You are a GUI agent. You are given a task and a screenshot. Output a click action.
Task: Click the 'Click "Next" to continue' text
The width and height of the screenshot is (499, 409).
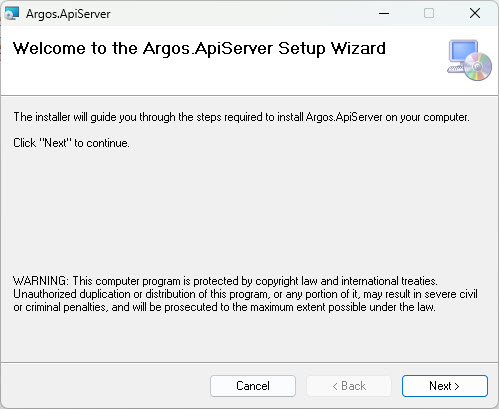(x=71, y=143)
